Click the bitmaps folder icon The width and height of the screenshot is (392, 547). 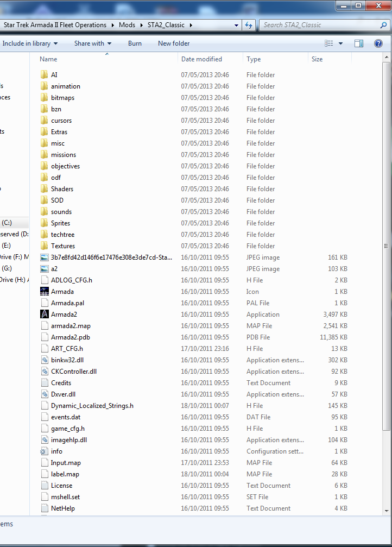click(x=44, y=98)
